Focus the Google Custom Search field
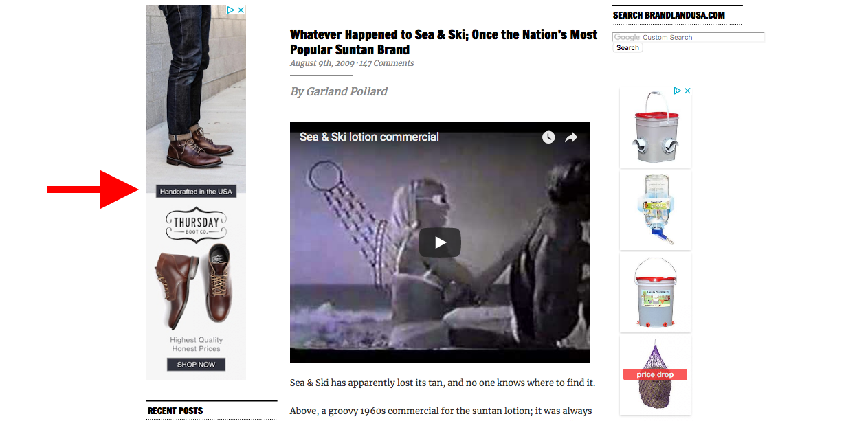Image resolution: width=868 pixels, height=421 pixels. click(688, 37)
